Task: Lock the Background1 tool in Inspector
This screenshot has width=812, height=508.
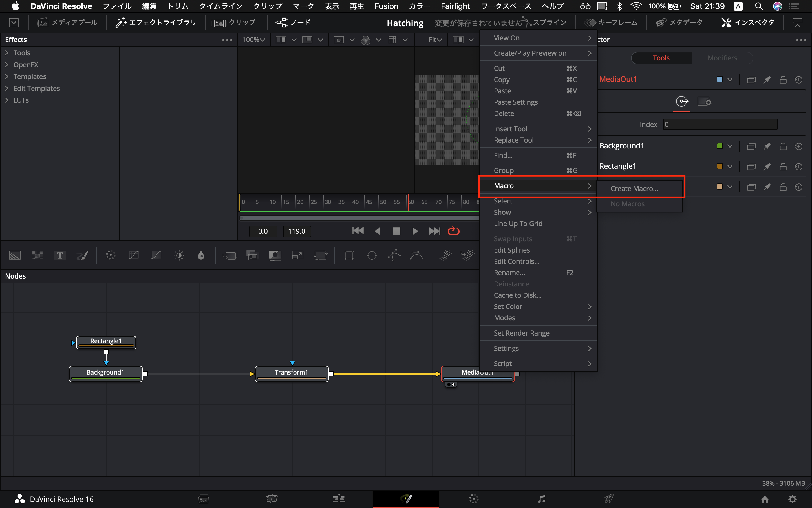Action: coord(783,146)
